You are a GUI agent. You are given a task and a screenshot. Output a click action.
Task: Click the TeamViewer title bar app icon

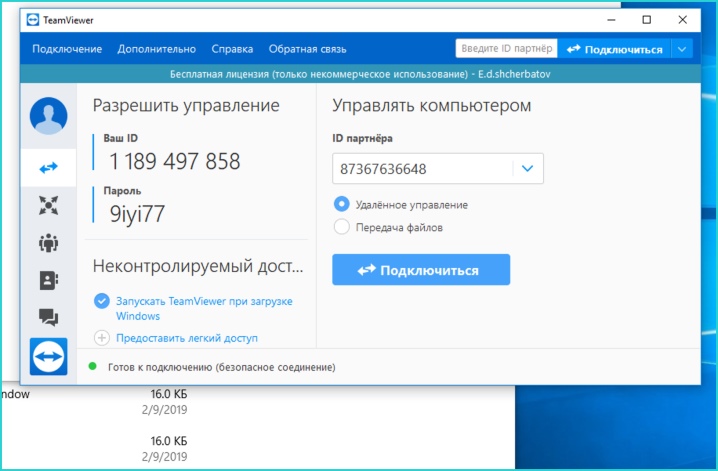(x=33, y=20)
